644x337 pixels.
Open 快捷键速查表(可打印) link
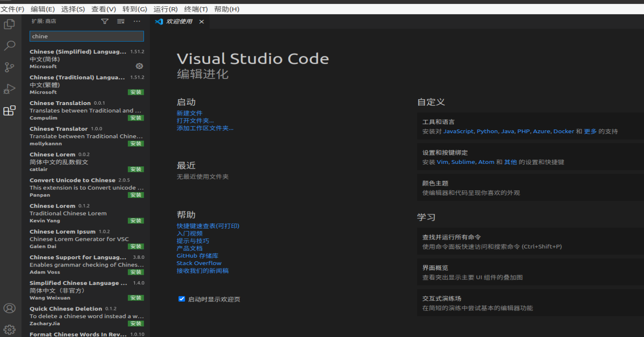pos(208,226)
